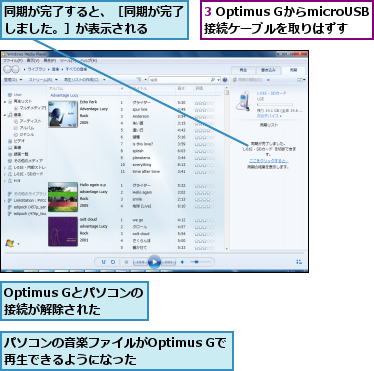Viewport: 374px width, 371px height.
Task: Open the 再生リストの作成(C) dropdown
Action: tap(85, 80)
